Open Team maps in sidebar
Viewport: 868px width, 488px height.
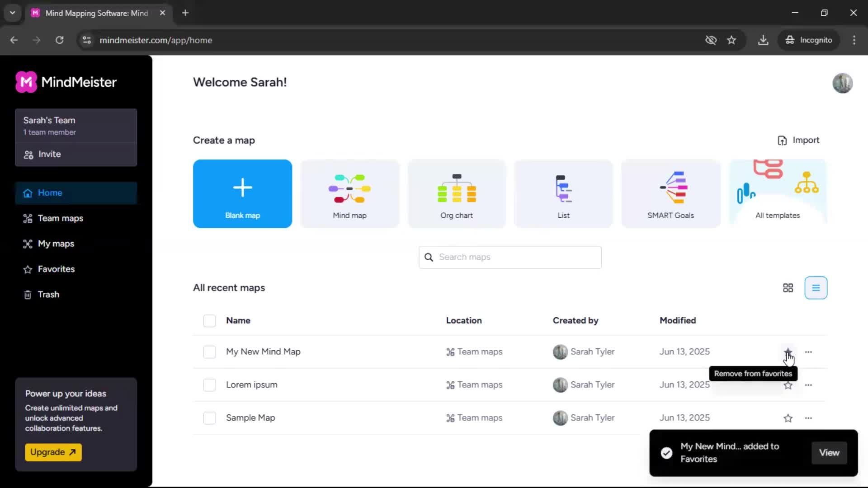point(76,218)
